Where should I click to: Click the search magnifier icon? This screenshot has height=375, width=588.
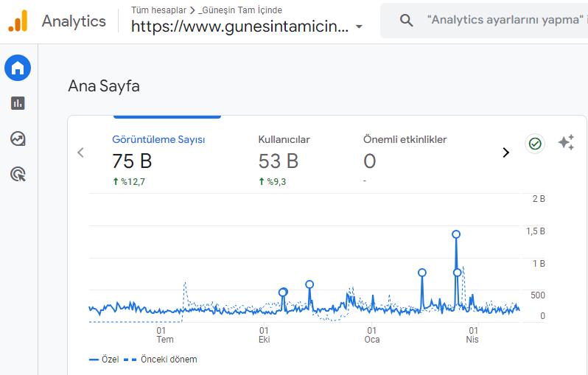(406, 20)
